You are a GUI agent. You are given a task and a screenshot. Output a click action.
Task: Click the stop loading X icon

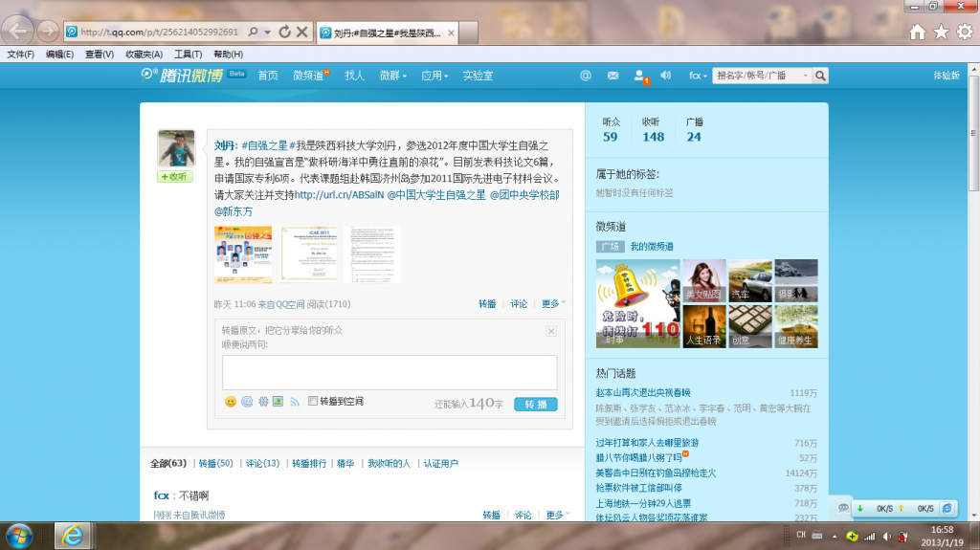click(301, 32)
